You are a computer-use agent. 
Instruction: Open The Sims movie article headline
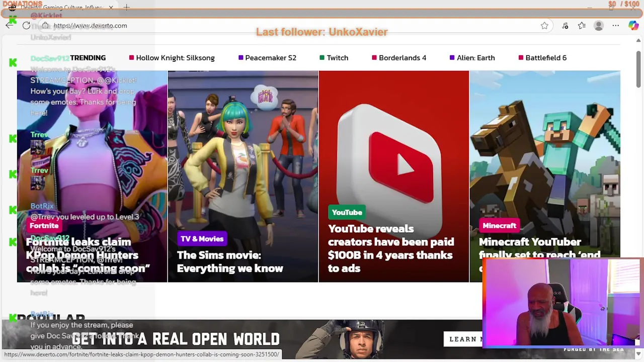pos(230,262)
